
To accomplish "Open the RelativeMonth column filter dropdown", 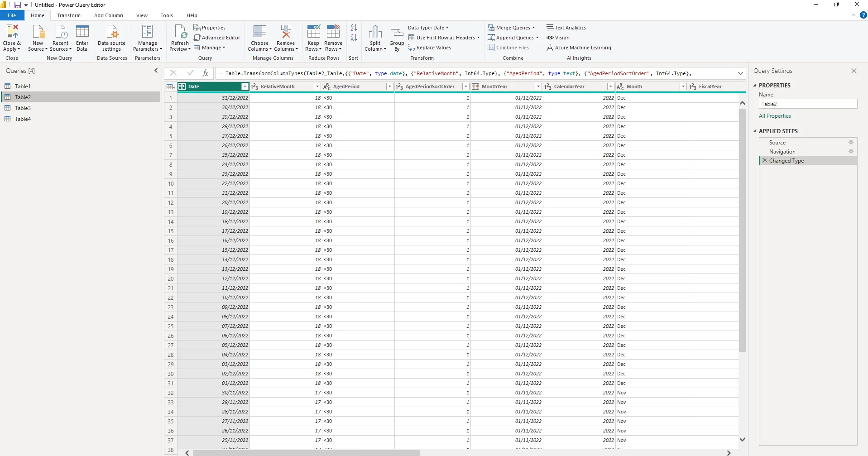I will [x=317, y=86].
